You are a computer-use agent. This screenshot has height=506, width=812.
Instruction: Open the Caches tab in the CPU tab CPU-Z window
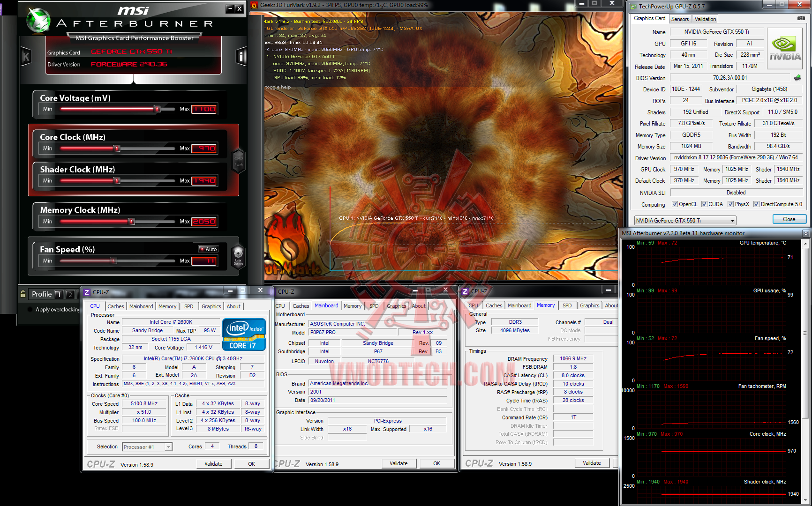116,306
